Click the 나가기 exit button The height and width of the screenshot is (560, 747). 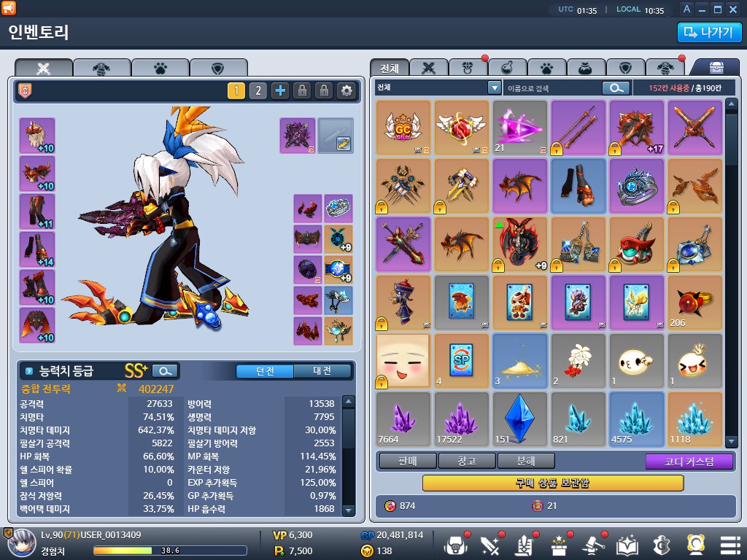[709, 32]
